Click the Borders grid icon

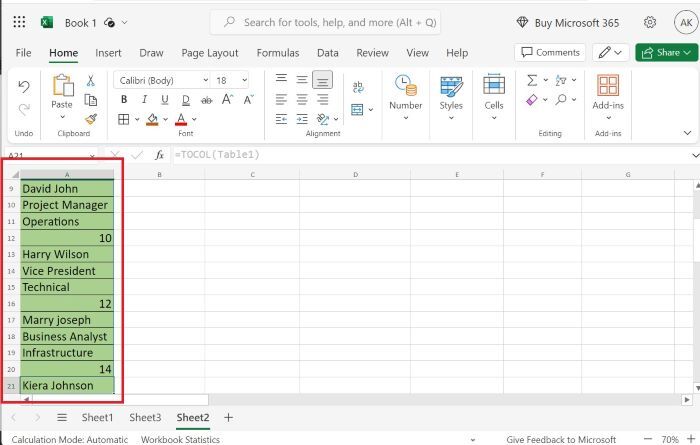(x=124, y=119)
